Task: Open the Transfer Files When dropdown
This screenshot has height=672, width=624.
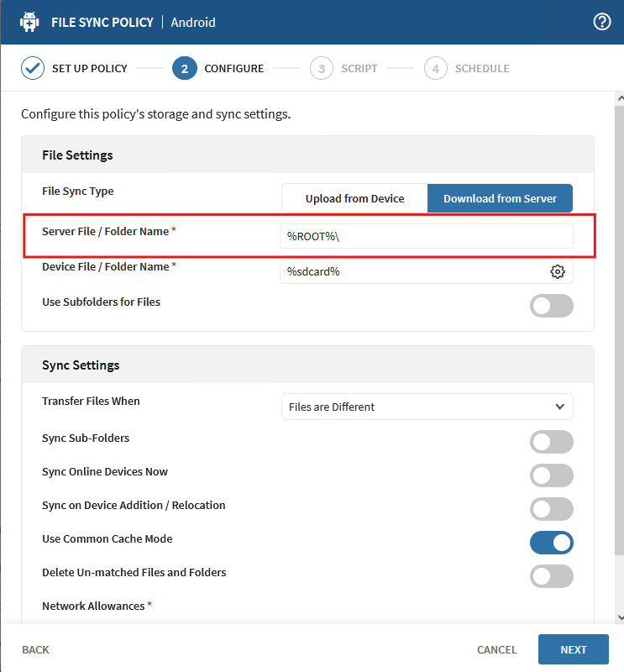Action: pyautogui.click(x=427, y=407)
